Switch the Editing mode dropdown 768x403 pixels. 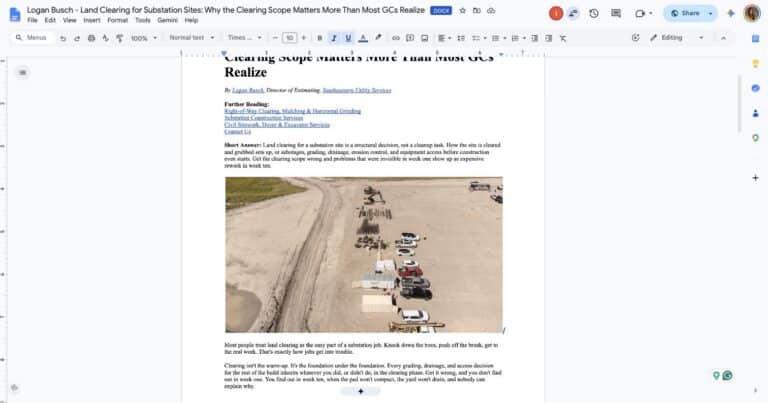(677, 38)
